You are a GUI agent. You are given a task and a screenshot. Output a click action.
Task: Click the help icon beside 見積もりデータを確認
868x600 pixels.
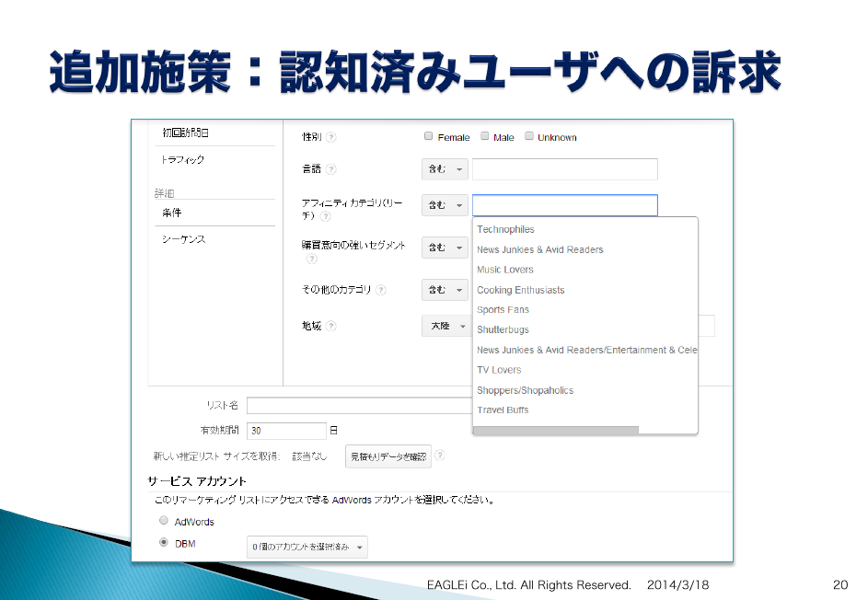click(x=440, y=456)
